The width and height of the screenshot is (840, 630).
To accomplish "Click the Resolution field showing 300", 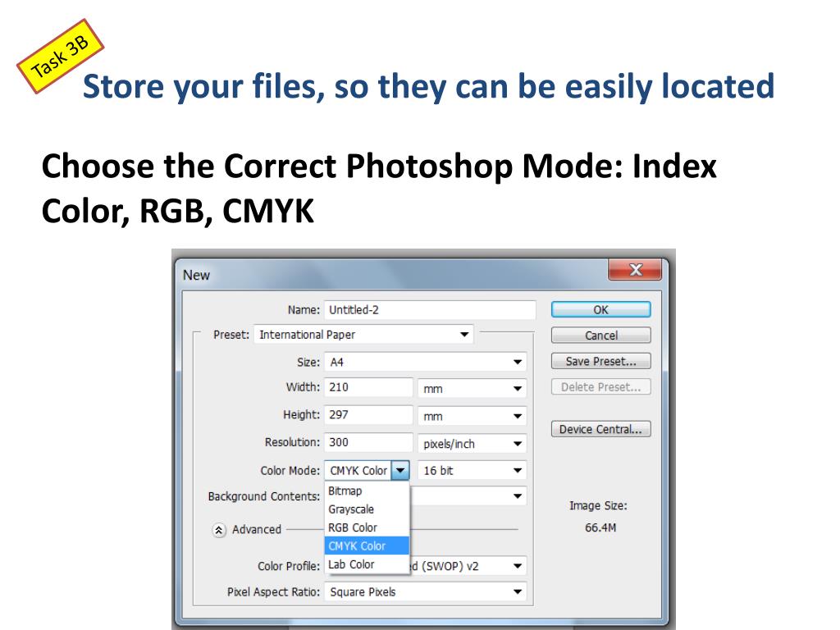I will pyautogui.click(x=368, y=442).
